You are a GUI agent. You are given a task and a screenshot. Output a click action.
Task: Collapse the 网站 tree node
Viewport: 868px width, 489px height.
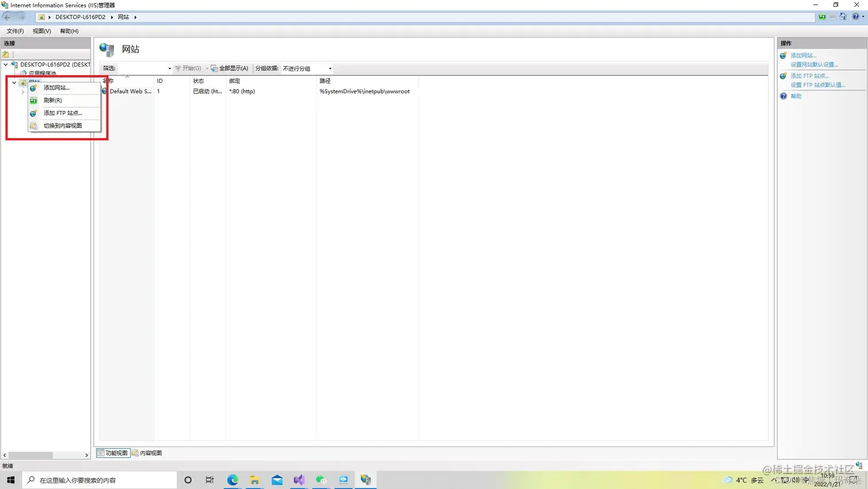[14, 83]
